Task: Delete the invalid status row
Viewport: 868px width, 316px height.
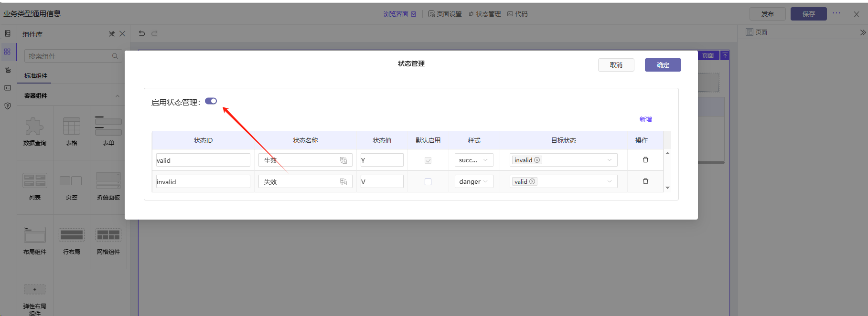Action: (645, 181)
